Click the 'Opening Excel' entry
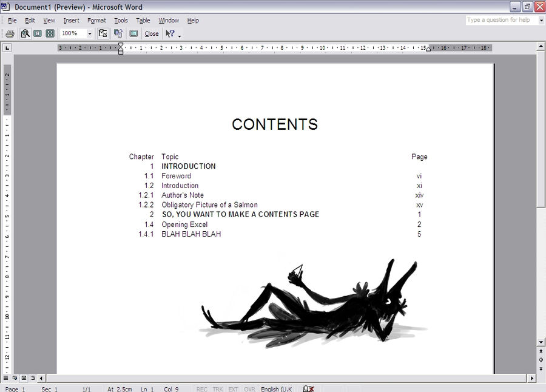The image size is (546, 392). (184, 225)
